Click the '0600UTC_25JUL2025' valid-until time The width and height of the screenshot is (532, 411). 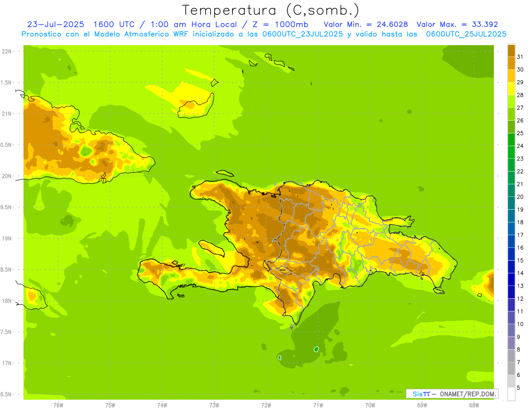[466, 34]
